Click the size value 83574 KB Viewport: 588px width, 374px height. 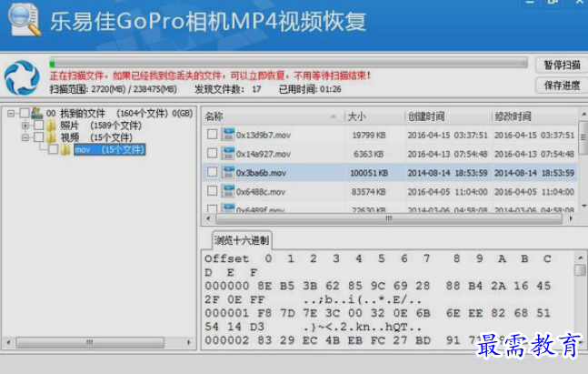pos(369,192)
